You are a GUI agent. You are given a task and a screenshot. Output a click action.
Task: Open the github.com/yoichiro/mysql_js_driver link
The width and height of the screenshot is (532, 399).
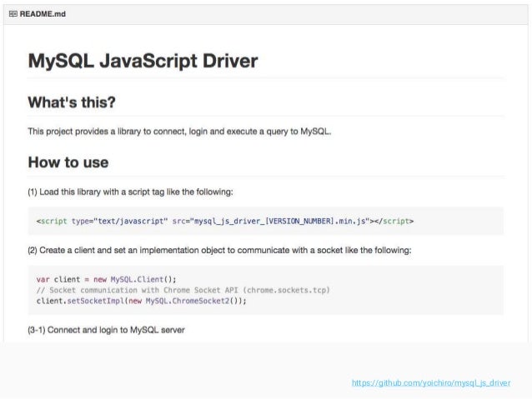tap(431, 382)
